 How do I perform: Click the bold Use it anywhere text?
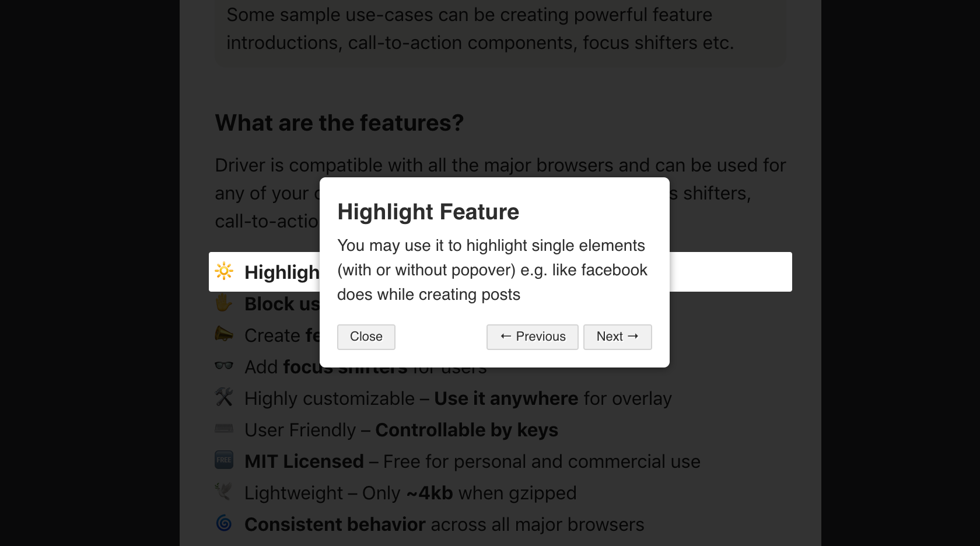coord(505,398)
